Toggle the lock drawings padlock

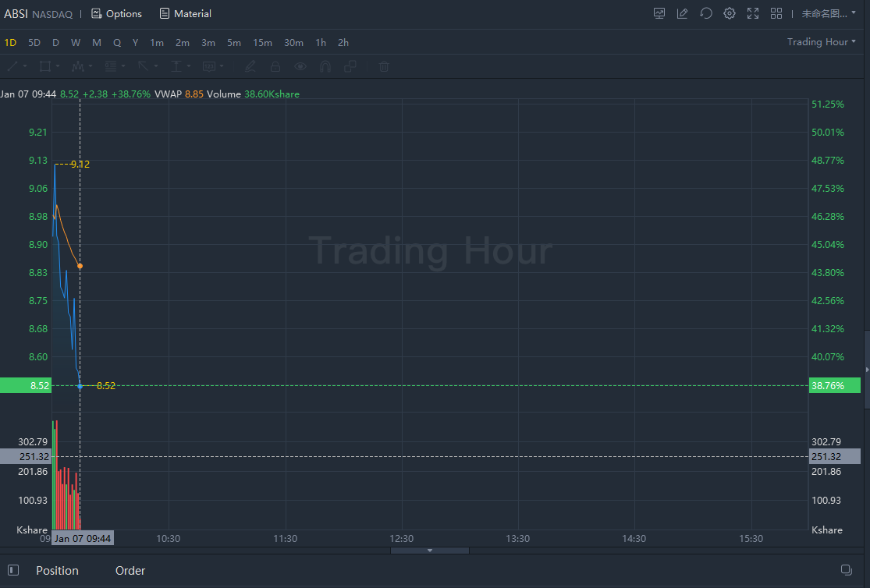[275, 66]
